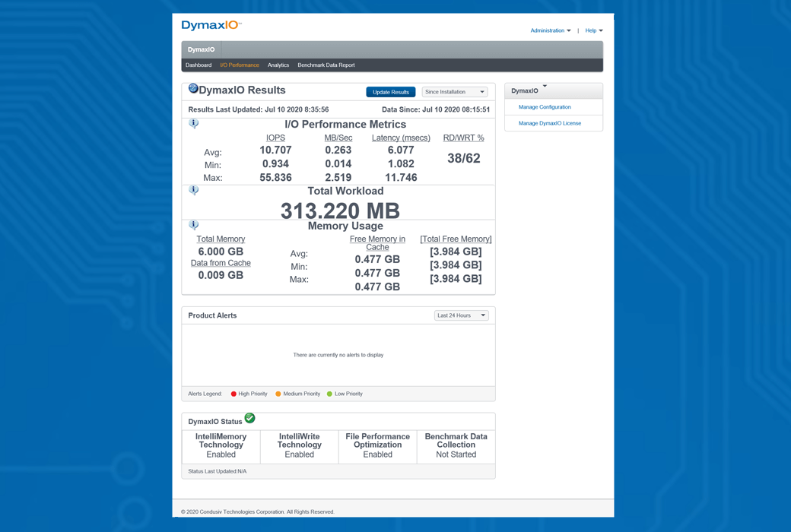Open the Administration dropdown menu
791x532 pixels.
tap(550, 30)
